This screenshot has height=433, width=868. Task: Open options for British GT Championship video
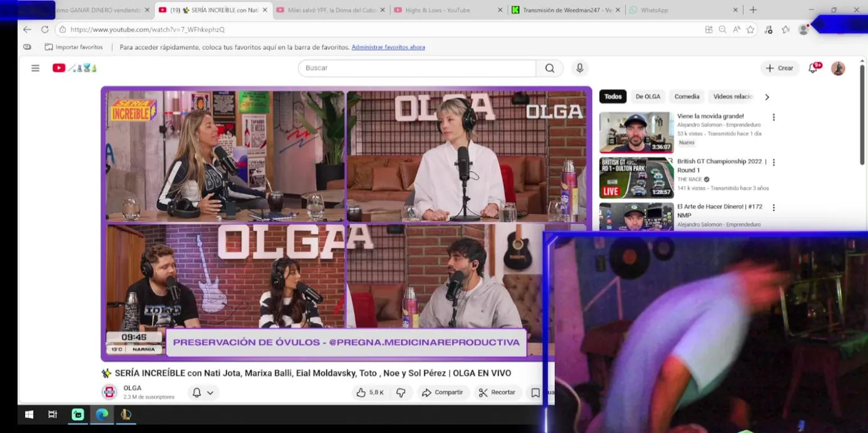[774, 162]
